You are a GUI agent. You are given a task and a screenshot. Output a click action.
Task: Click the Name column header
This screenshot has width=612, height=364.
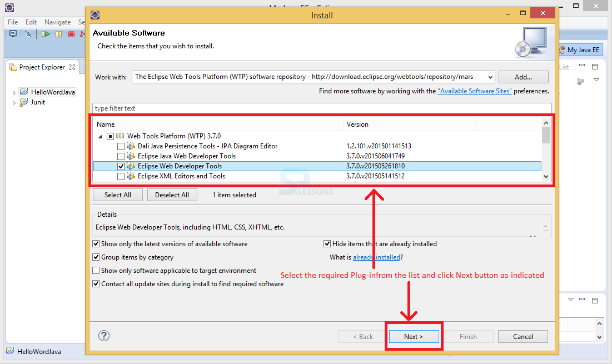click(218, 124)
